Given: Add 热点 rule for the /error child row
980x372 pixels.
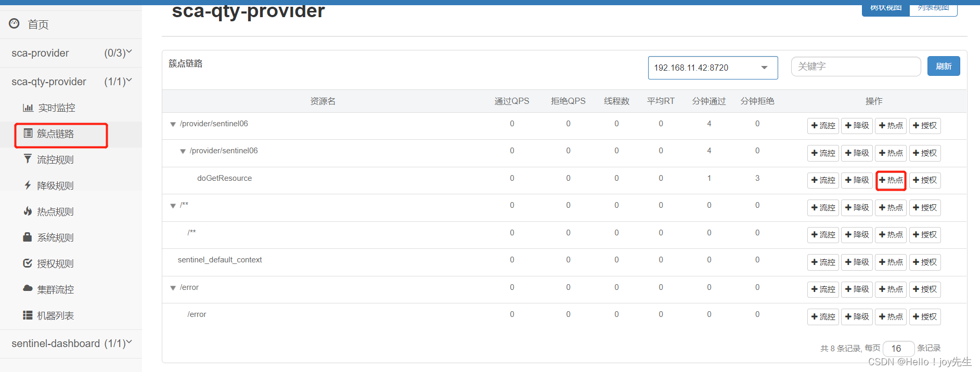Looking at the screenshot, I should click(891, 317).
